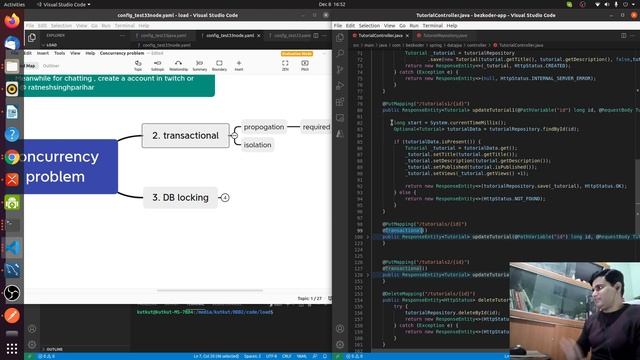640x360 pixels.
Task: Click the XMind horizontal scrollbar
Action: tap(210, 291)
